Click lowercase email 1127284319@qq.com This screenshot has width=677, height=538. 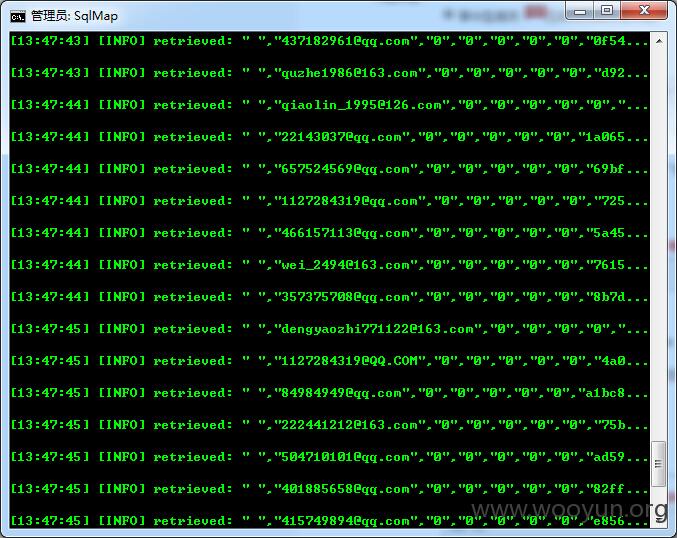point(349,201)
